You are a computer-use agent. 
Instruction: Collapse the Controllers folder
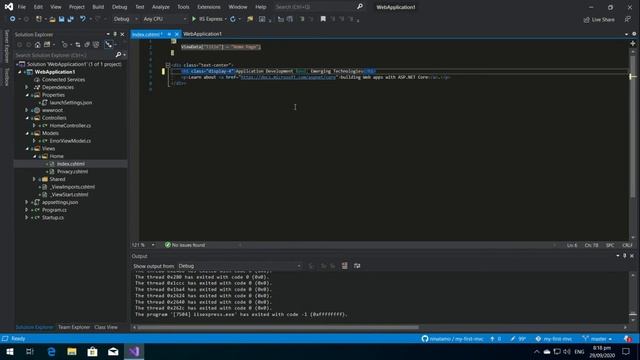pos(27,118)
